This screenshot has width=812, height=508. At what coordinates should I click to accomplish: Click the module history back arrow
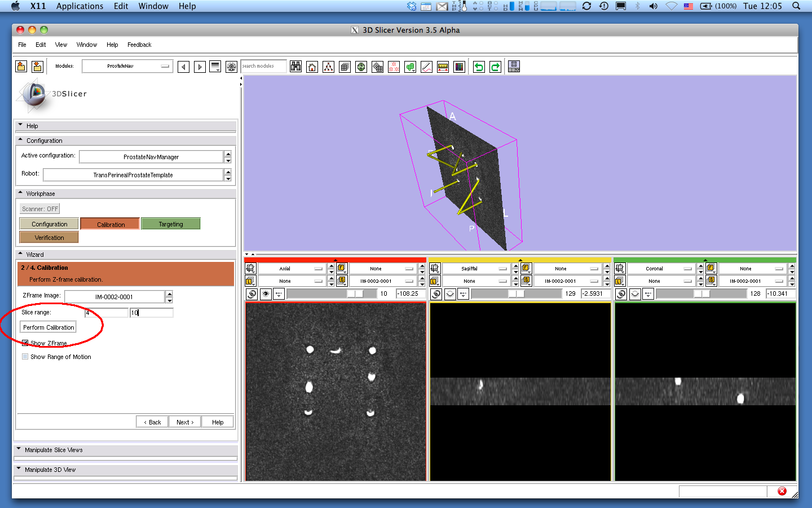[183, 67]
